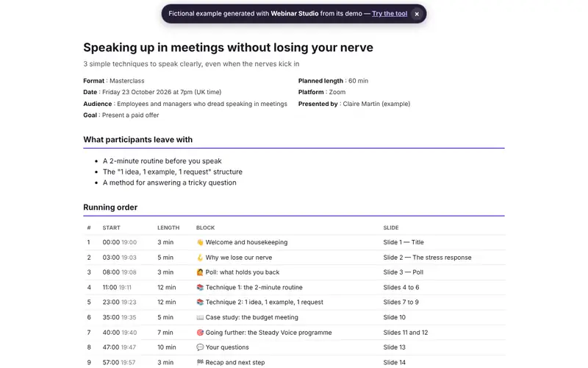Image resolution: width=588 pixels, height=368 pixels.
Task: Click the subtitle about 3 simple techniques
Action: [191, 64]
